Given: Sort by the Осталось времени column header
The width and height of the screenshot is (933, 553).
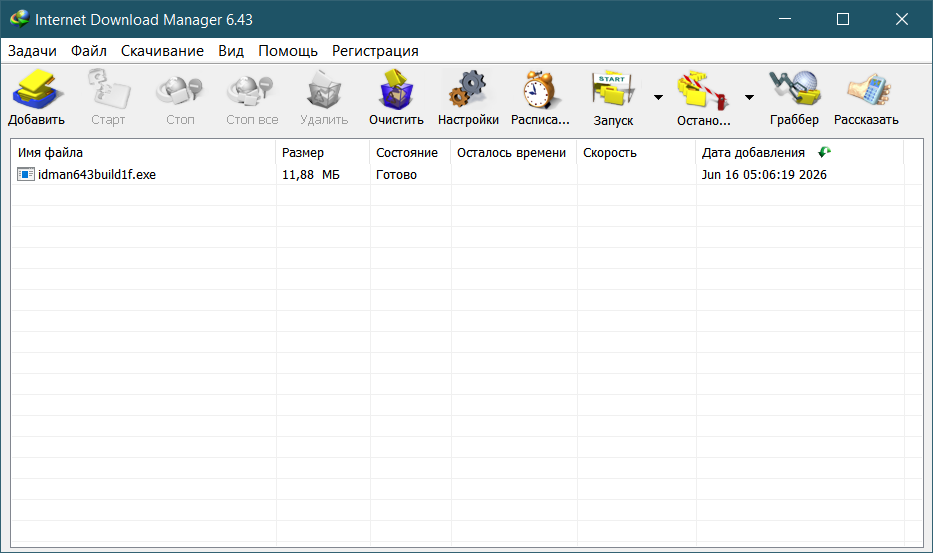Looking at the screenshot, I should pos(514,152).
